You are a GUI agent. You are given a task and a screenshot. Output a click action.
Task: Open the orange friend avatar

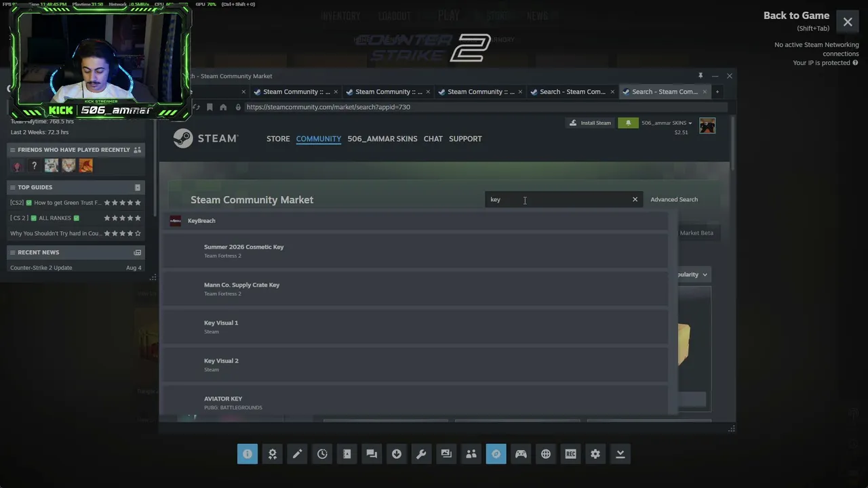(x=85, y=165)
